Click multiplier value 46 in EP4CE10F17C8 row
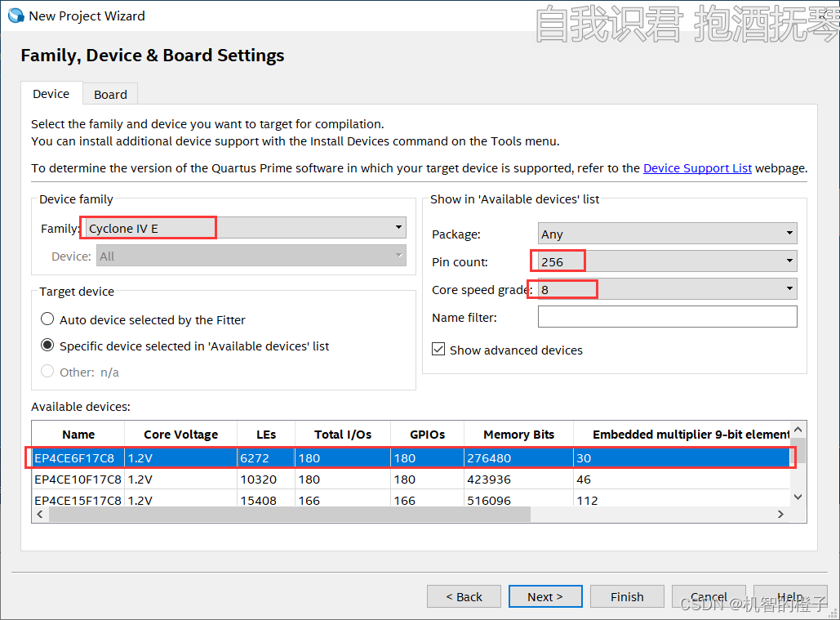This screenshot has height=620, width=840. point(584,479)
